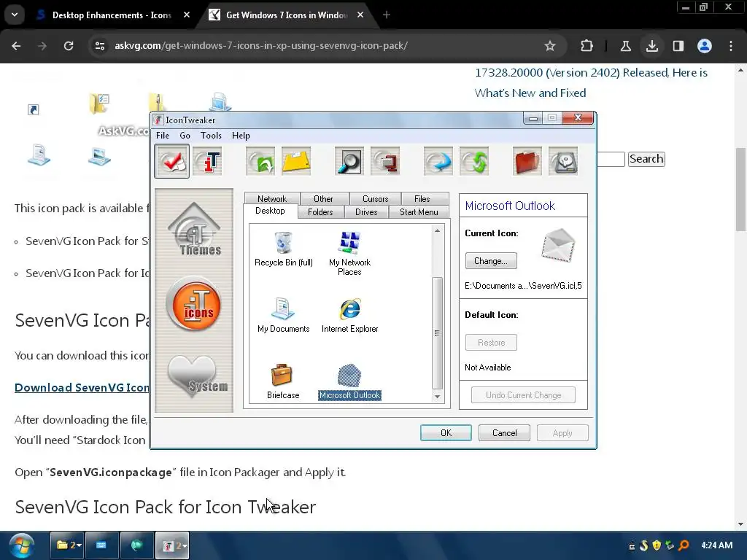Open the Download SevenVG Icon link
Image resolution: width=747 pixels, height=560 pixels.
(x=82, y=388)
